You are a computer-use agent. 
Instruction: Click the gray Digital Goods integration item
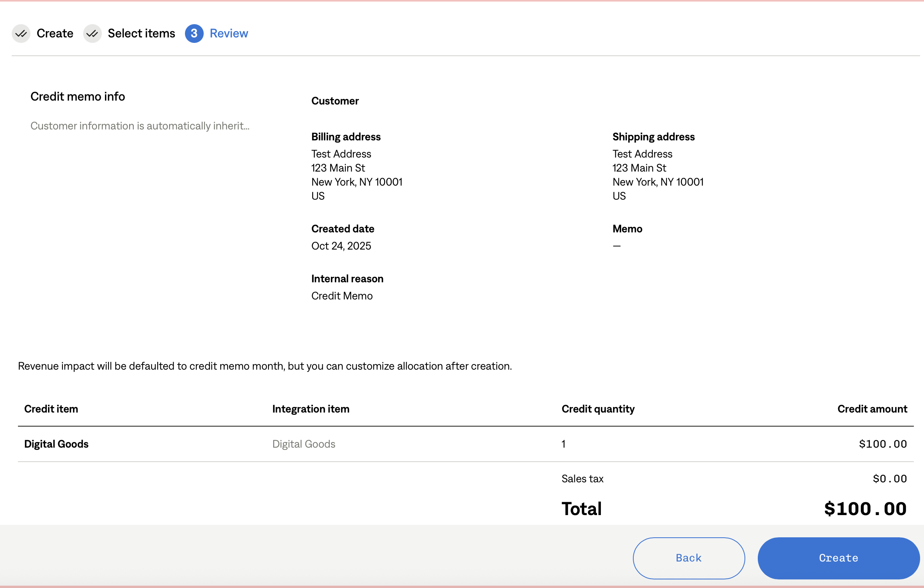304,444
